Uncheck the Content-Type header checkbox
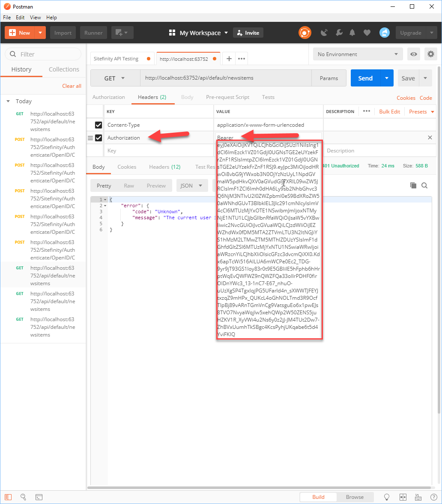This screenshot has height=504, width=442. click(x=99, y=125)
